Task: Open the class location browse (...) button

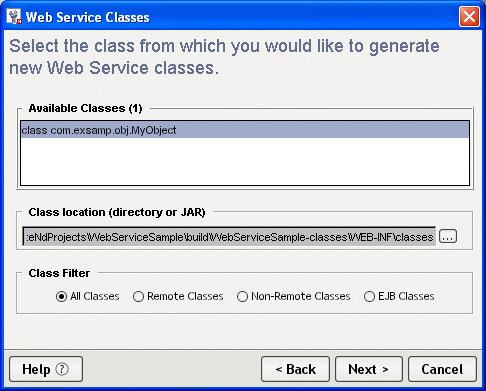Action: point(448,236)
